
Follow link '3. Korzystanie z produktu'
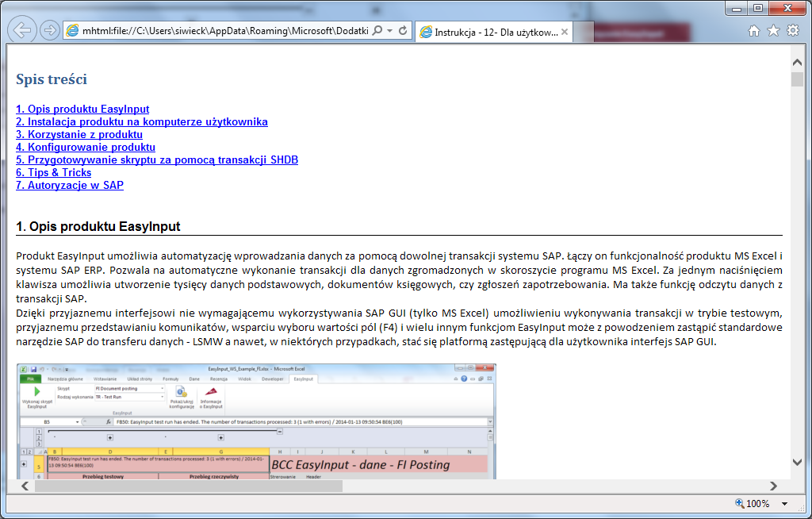pos(79,134)
